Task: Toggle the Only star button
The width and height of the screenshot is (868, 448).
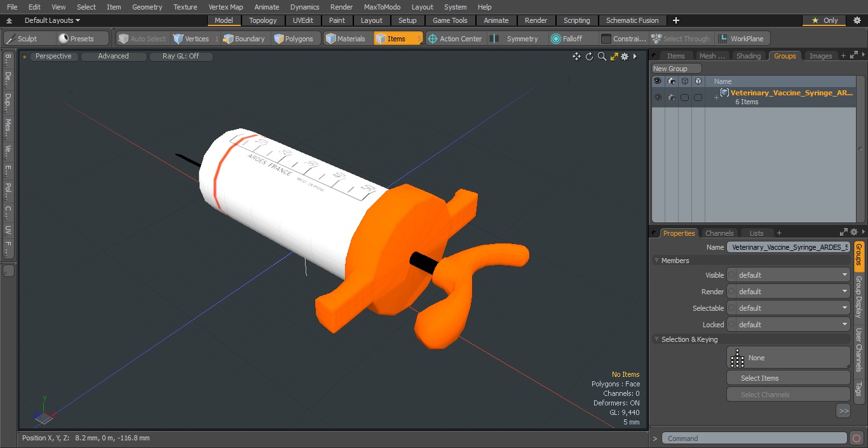Action: [824, 20]
